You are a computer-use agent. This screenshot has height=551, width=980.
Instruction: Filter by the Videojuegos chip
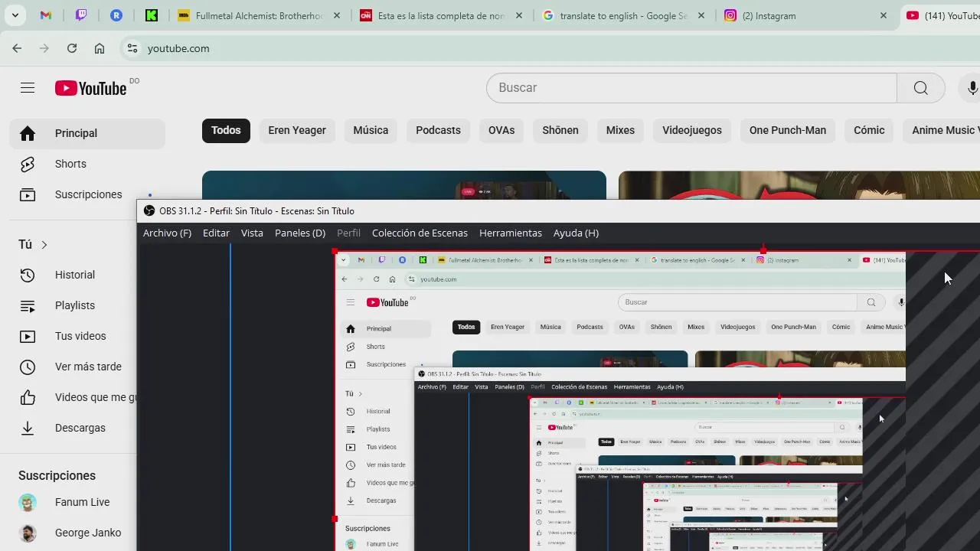coord(692,130)
